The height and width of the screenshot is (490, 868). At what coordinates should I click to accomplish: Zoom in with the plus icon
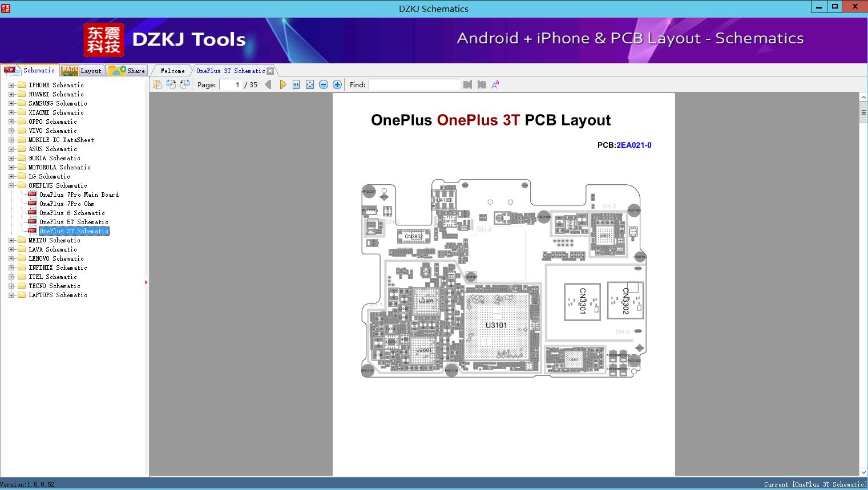pyautogui.click(x=337, y=84)
